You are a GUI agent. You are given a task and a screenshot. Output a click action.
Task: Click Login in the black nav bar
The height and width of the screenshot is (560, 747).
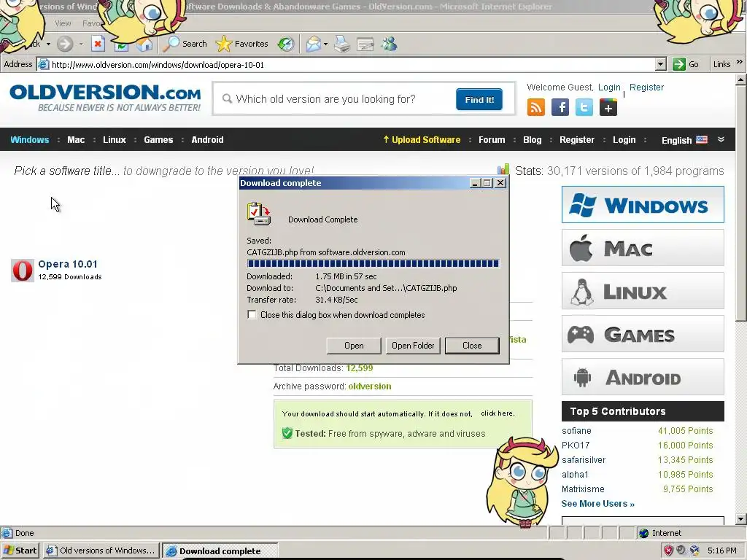tap(624, 139)
